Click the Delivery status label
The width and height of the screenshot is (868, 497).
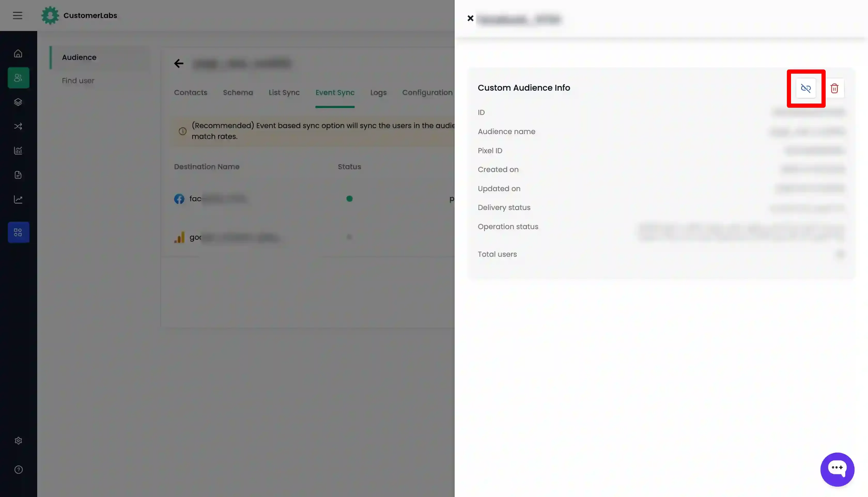[504, 207]
